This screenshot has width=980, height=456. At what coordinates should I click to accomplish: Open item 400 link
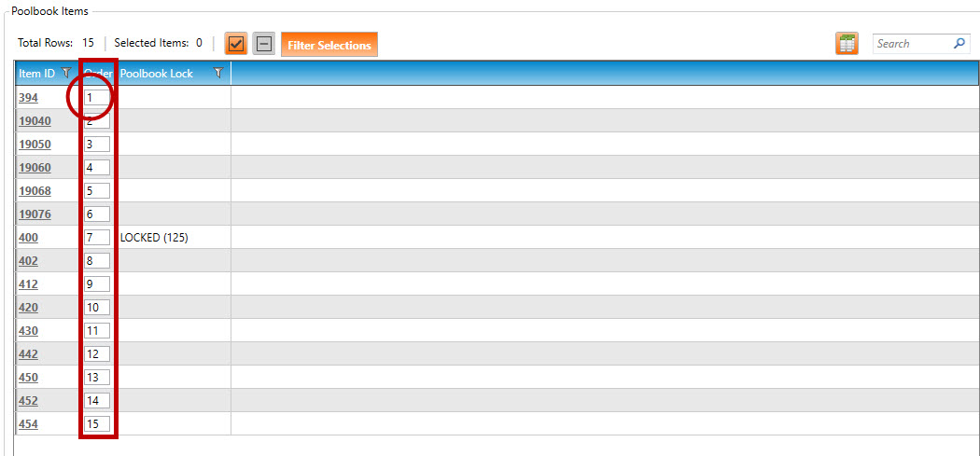coord(29,237)
